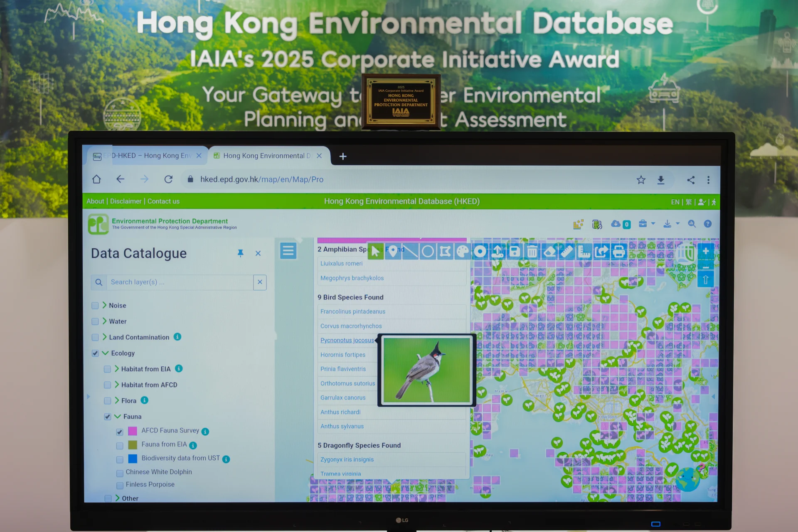Click the blue up-arrow map button

point(706,280)
